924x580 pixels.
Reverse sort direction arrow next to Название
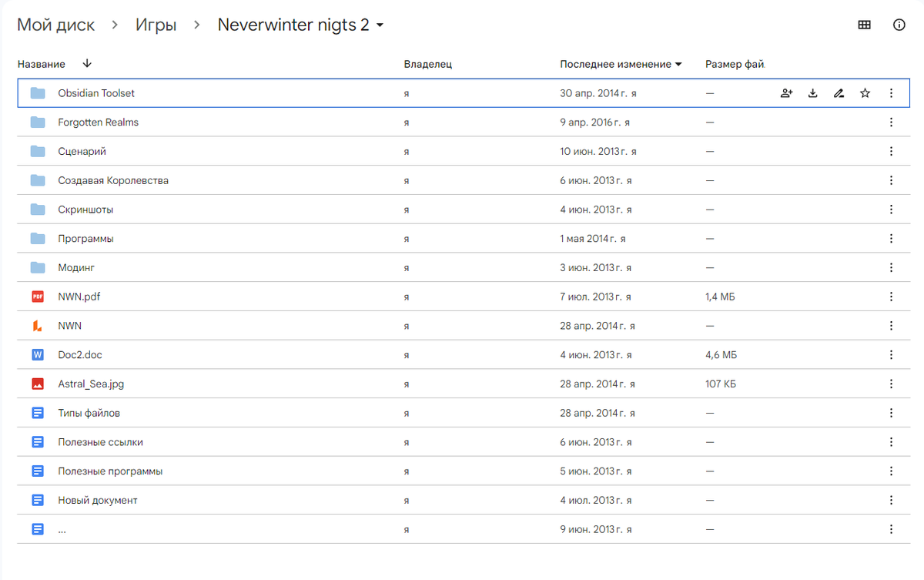pos(86,64)
